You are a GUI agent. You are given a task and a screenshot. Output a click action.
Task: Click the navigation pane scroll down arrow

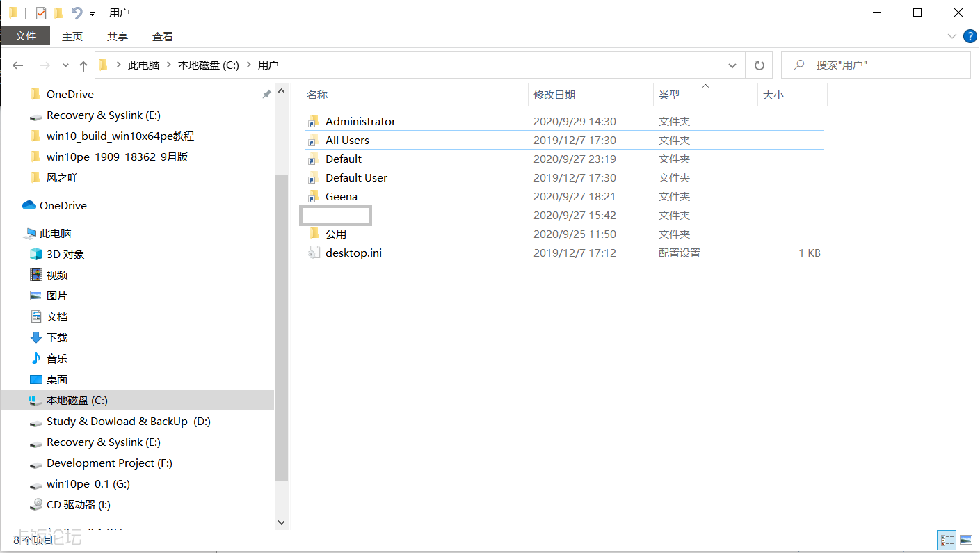[x=282, y=522]
